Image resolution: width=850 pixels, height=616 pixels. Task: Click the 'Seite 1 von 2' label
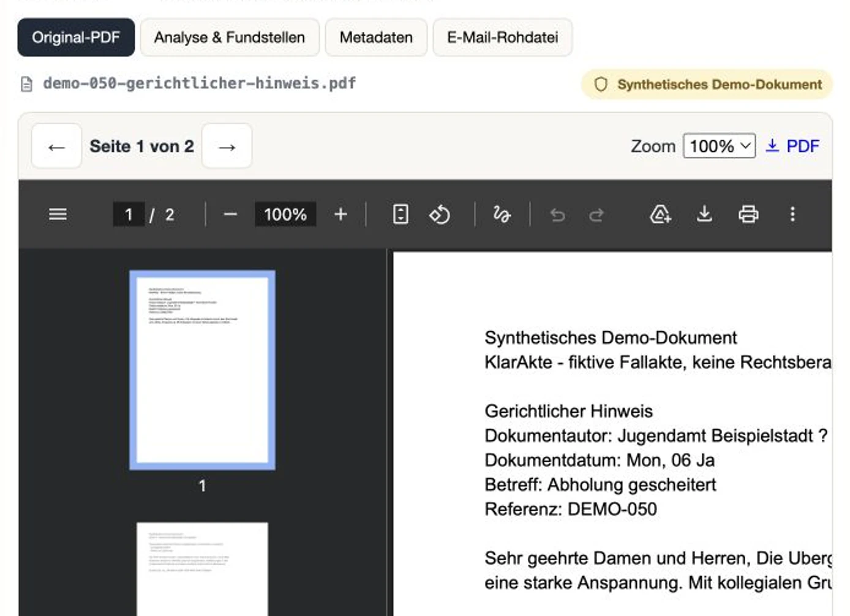(141, 146)
